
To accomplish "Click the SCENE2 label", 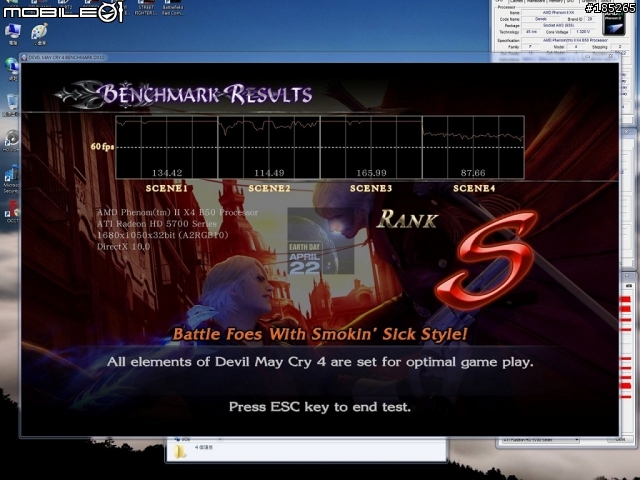I will (269, 188).
